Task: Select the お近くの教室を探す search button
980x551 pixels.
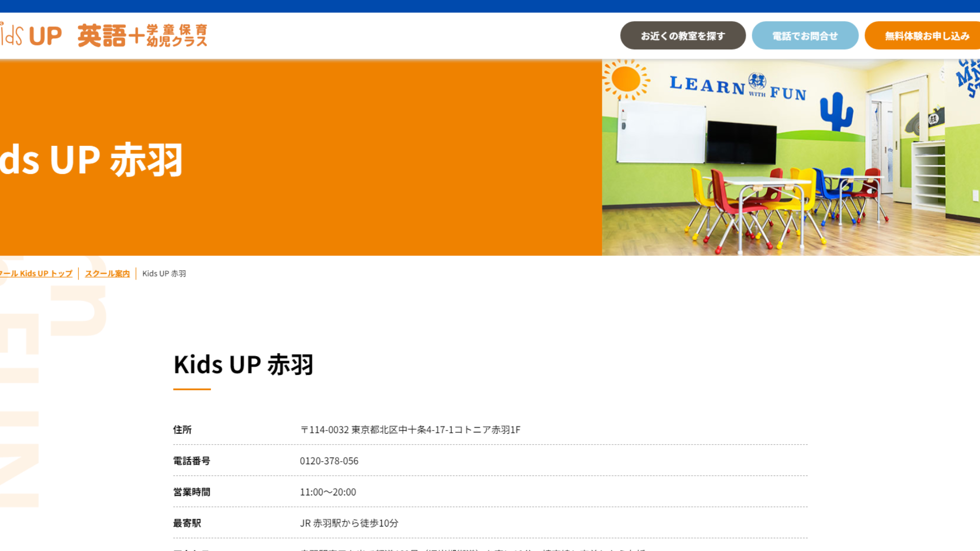Action: pyautogui.click(x=682, y=35)
